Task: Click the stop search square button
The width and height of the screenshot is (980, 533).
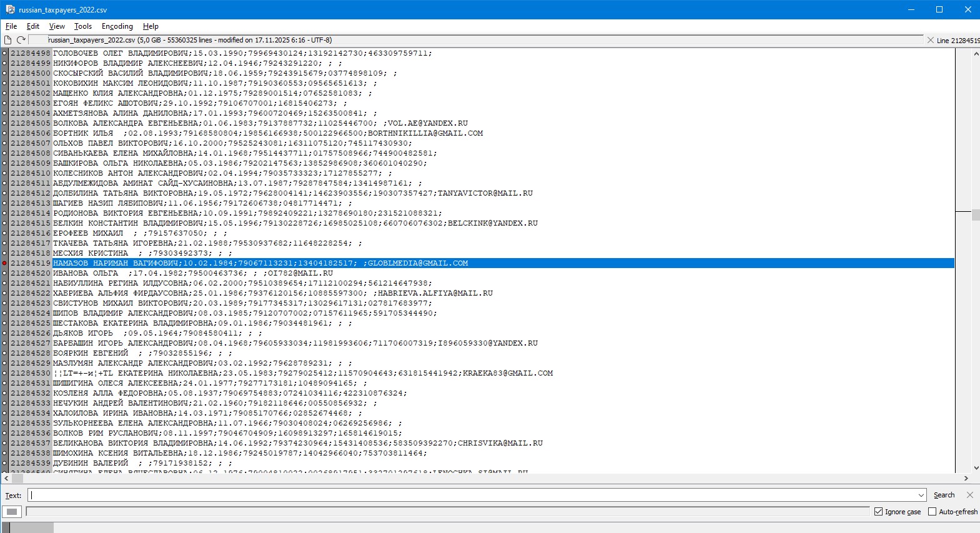Action: pyautogui.click(x=12, y=512)
